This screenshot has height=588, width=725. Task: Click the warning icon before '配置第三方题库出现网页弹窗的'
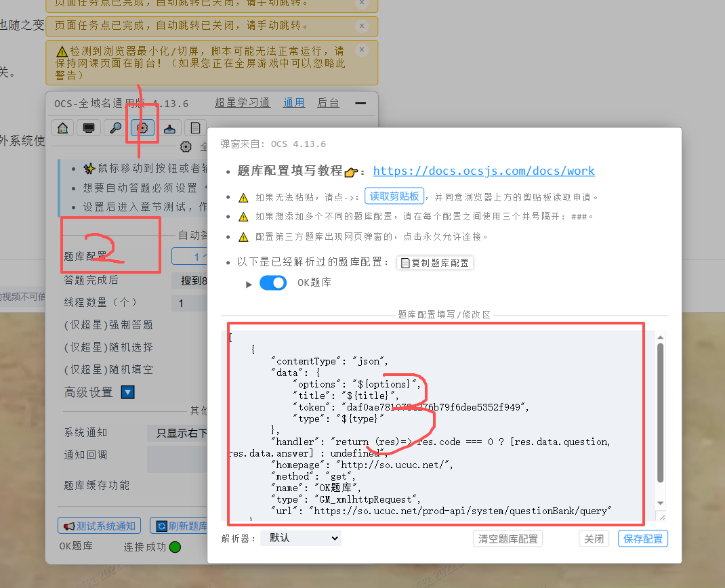[x=243, y=237]
